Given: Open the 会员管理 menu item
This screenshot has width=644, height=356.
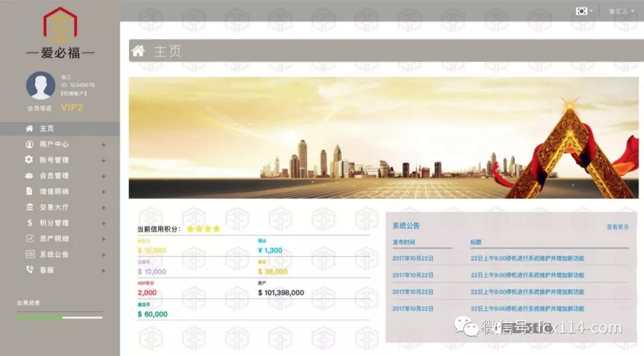Looking at the screenshot, I should (x=54, y=176).
